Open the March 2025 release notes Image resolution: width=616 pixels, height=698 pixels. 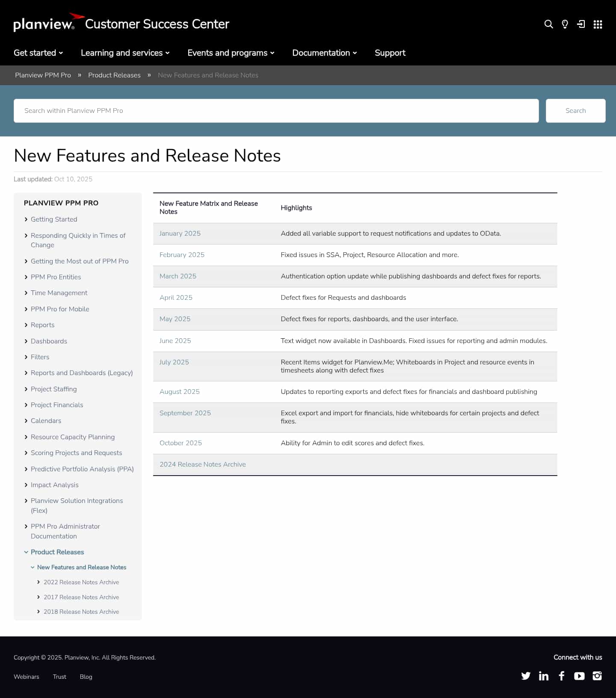pos(178,276)
